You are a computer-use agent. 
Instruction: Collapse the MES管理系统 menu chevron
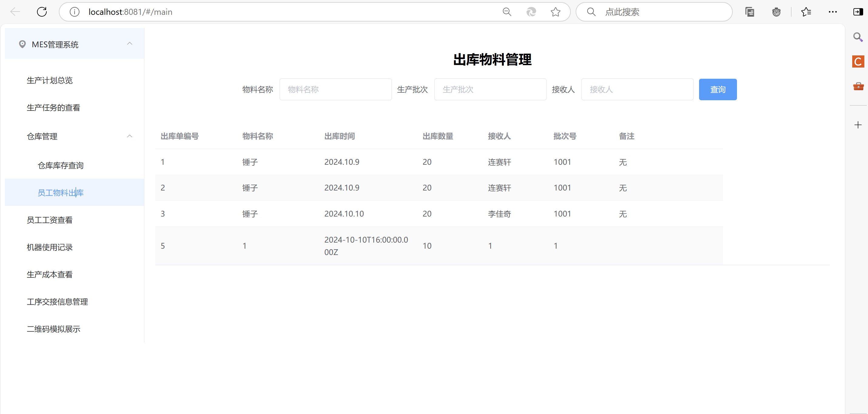[130, 44]
